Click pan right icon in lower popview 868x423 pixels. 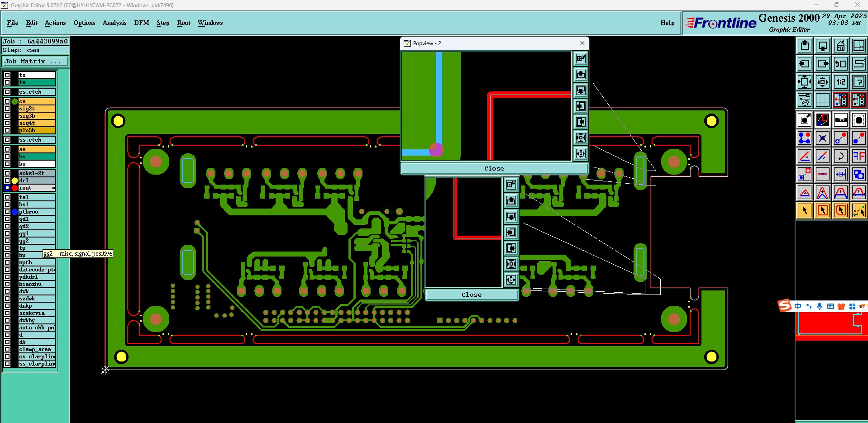[x=511, y=248]
